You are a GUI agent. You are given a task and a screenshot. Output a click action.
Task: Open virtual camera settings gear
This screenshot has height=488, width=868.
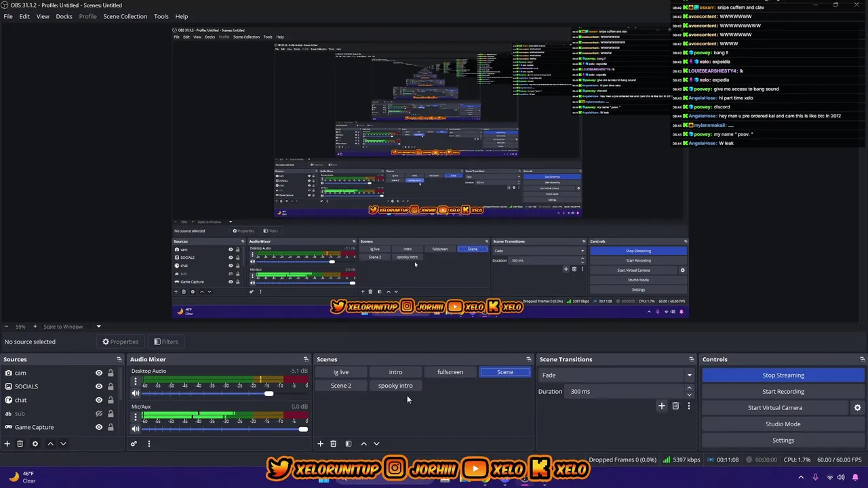pos(857,408)
